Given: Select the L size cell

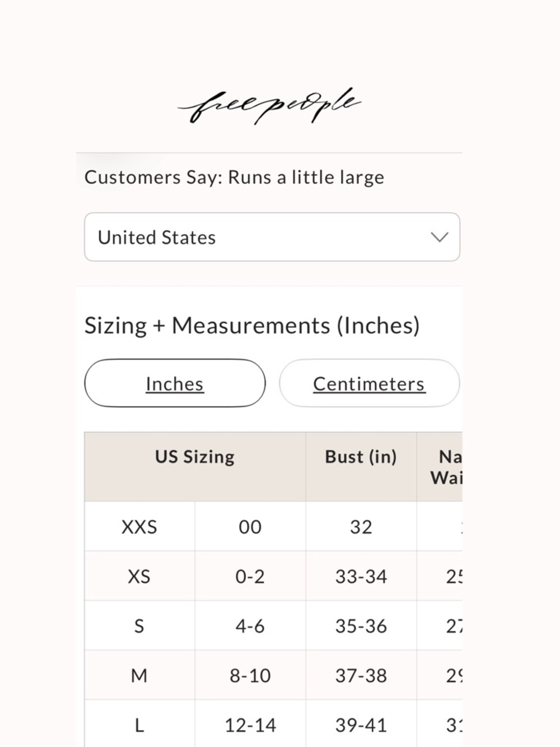Looking at the screenshot, I should (x=139, y=725).
